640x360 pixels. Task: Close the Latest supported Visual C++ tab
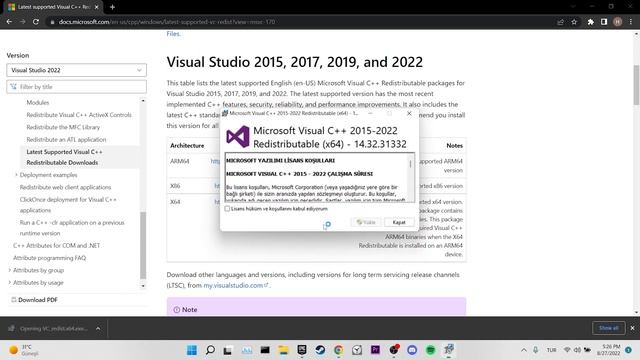coord(96,7)
